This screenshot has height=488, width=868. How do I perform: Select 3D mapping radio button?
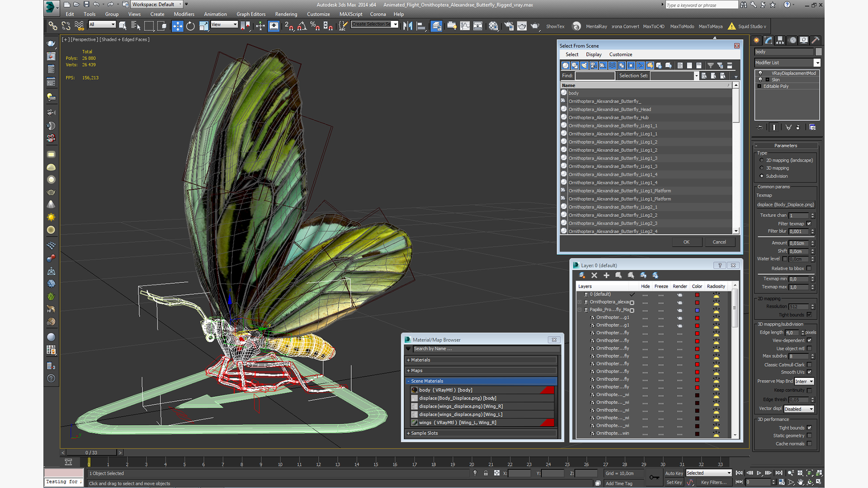pyautogui.click(x=762, y=168)
